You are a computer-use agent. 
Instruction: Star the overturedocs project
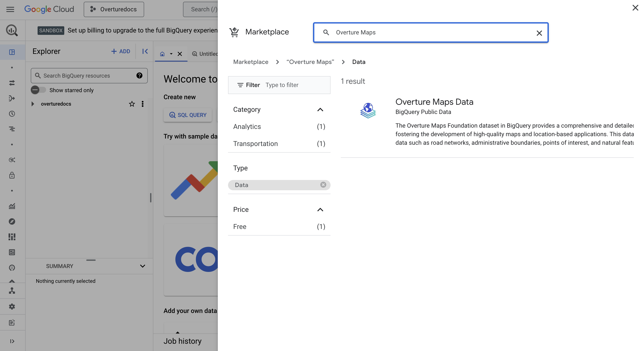[132, 104]
